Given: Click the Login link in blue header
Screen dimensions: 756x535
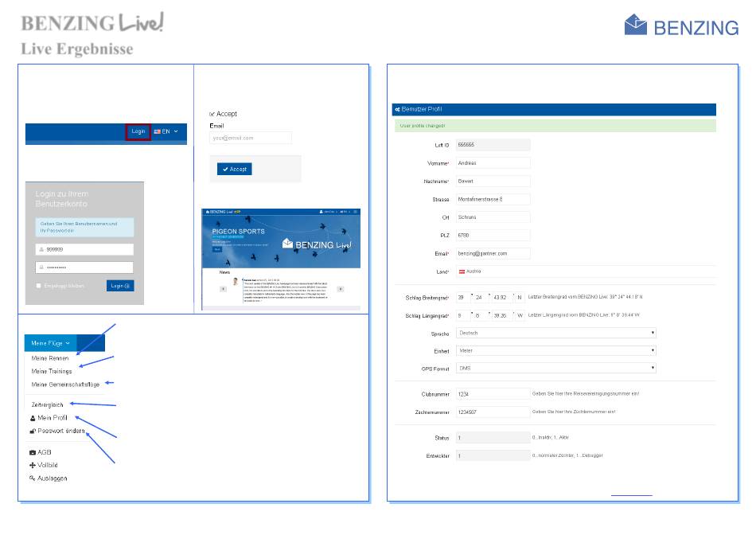Looking at the screenshot, I should (x=138, y=131).
